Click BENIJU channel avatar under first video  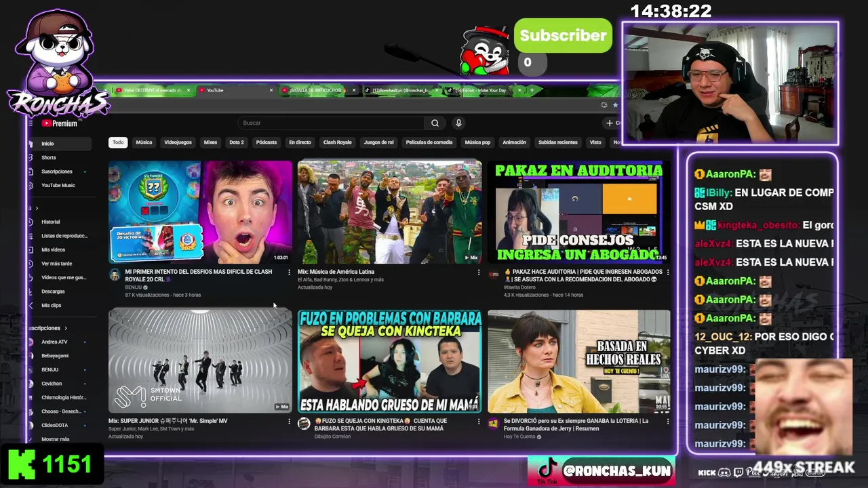click(115, 274)
